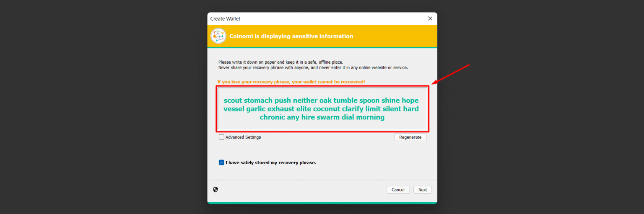Click the orange 'If you lose your recovery phrase' warning

coord(291,82)
